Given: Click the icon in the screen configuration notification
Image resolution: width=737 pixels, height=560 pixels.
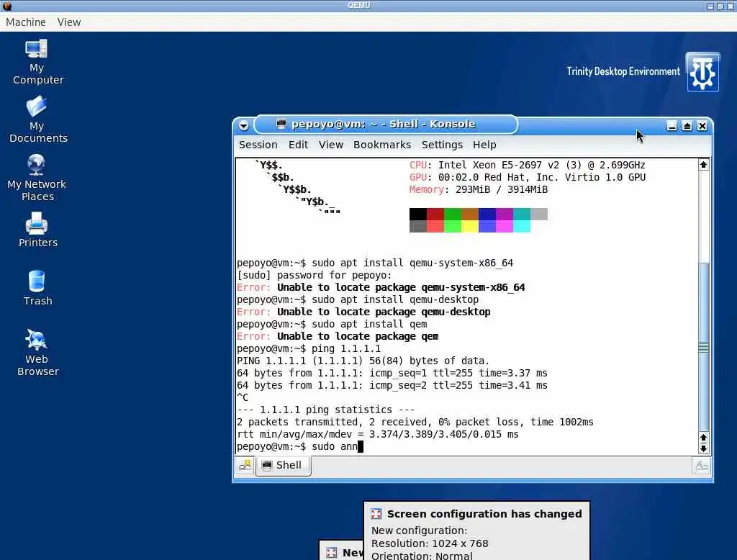Looking at the screenshot, I should [376, 514].
